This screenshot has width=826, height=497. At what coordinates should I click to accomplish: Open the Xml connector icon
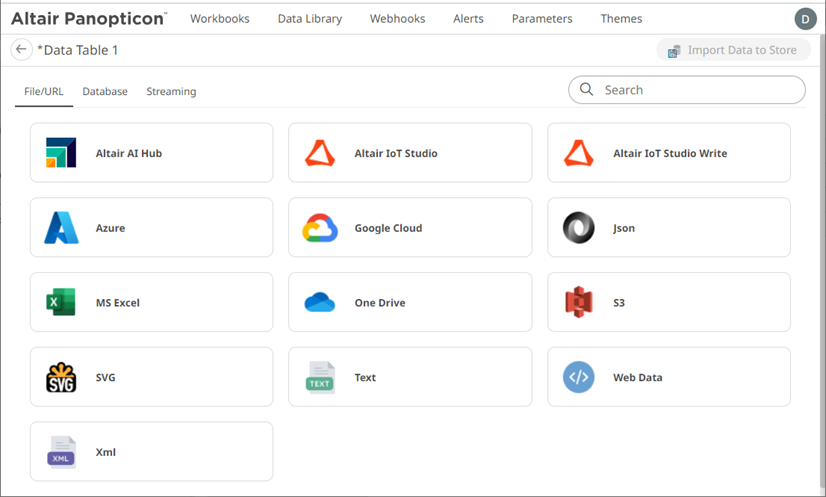[x=61, y=452]
